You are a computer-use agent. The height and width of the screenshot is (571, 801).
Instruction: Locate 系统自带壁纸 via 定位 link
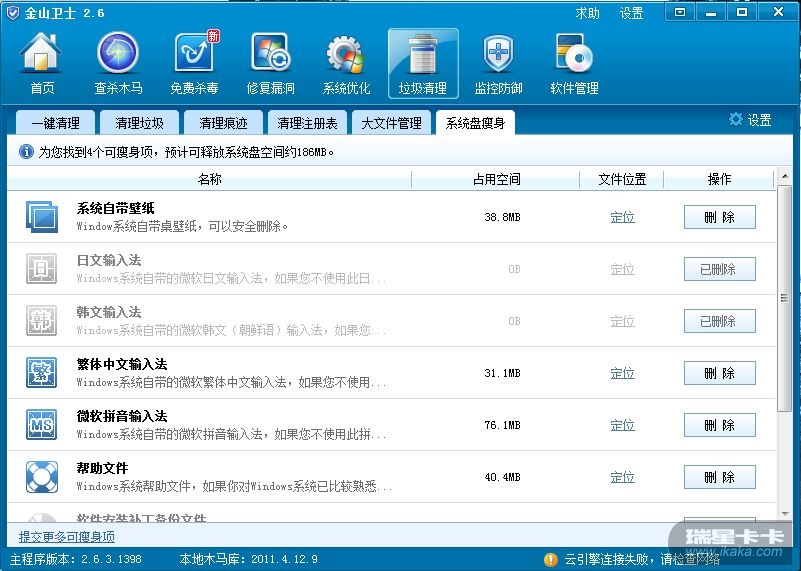click(x=622, y=218)
